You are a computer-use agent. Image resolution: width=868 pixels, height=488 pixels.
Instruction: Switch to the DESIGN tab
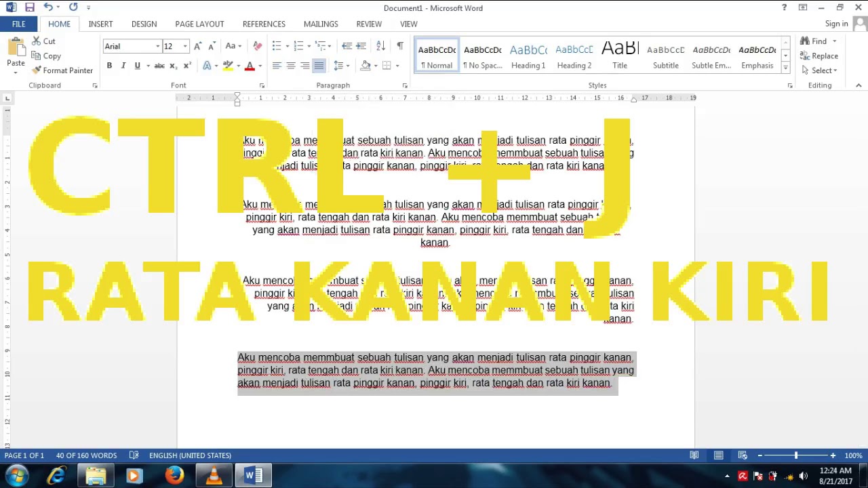click(x=144, y=24)
